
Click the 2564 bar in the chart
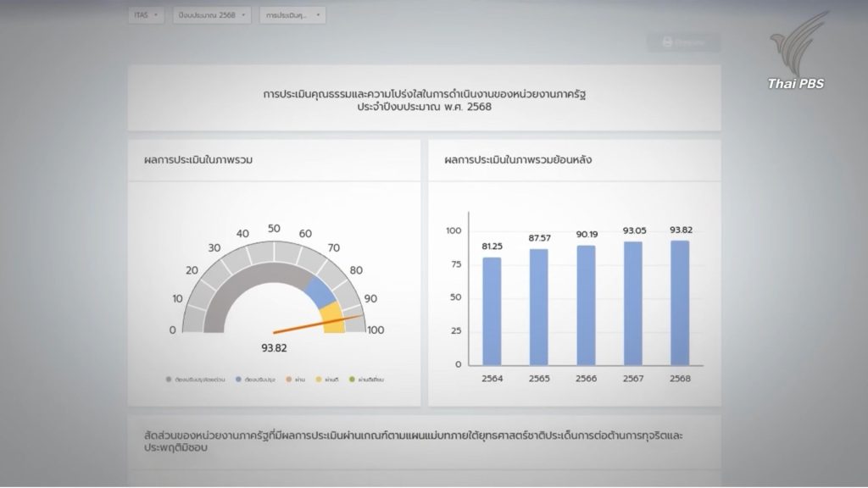coord(492,311)
